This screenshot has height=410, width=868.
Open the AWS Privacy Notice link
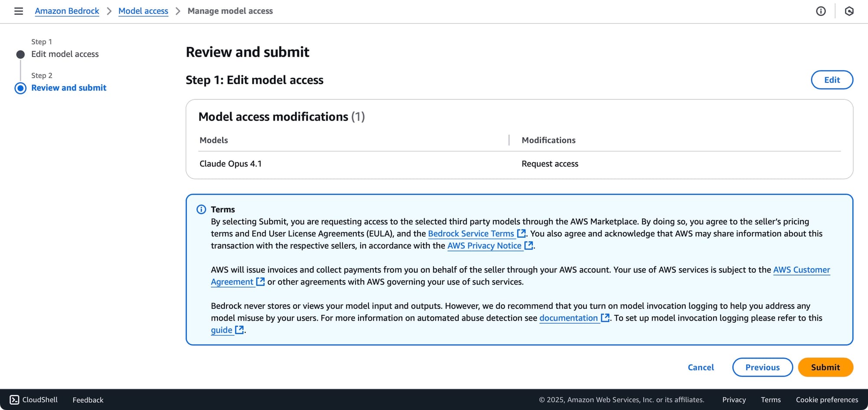[x=484, y=246]
